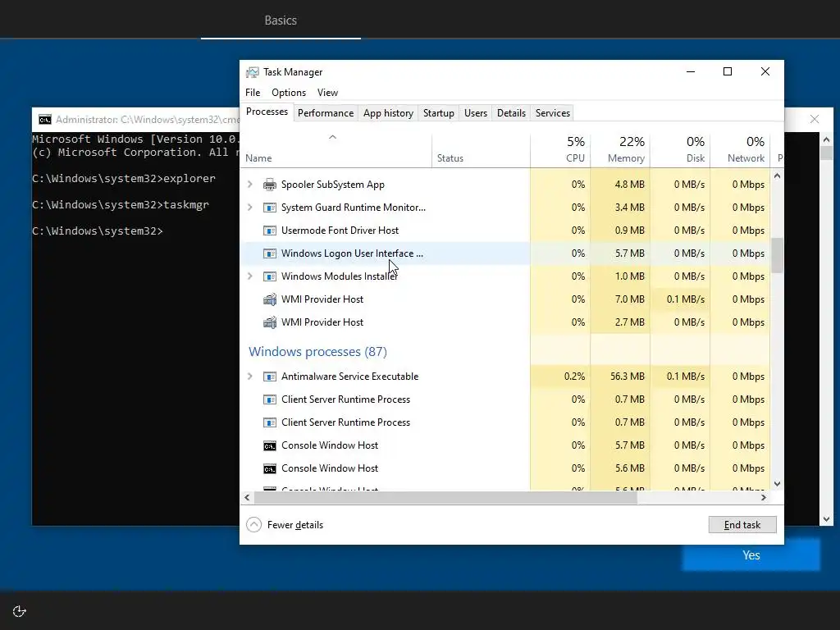Sort by the Memory column header
Screen dimensions: 840x630
tap(620, 149)
